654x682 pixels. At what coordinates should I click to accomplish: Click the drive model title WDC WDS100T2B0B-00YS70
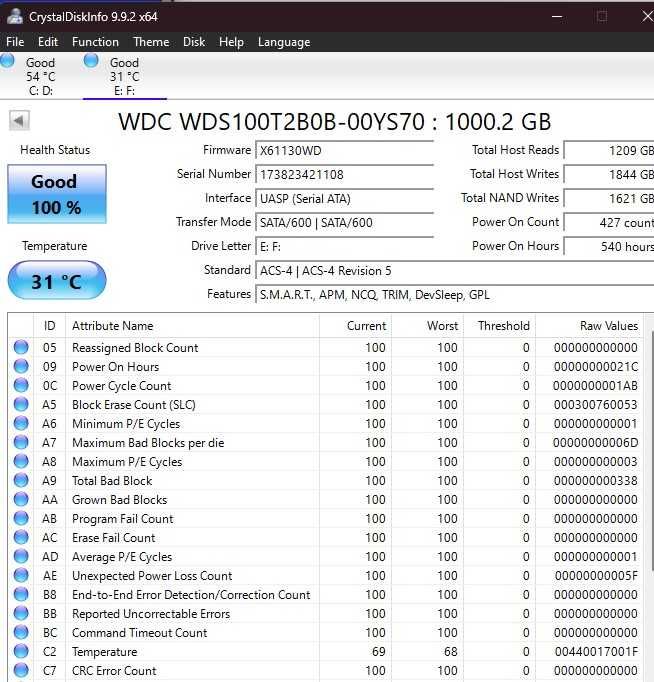coord(271,121)
